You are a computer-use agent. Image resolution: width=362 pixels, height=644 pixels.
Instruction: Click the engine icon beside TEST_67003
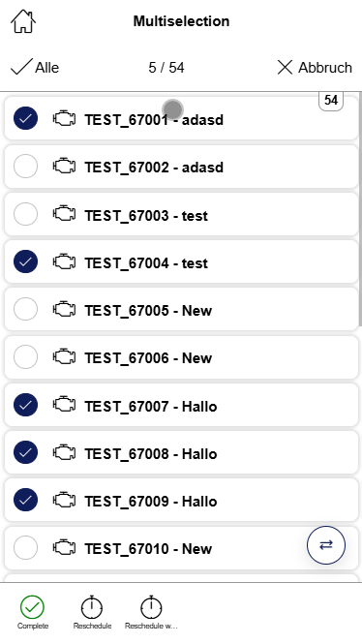pyautogui.click(x=65, y=214)
